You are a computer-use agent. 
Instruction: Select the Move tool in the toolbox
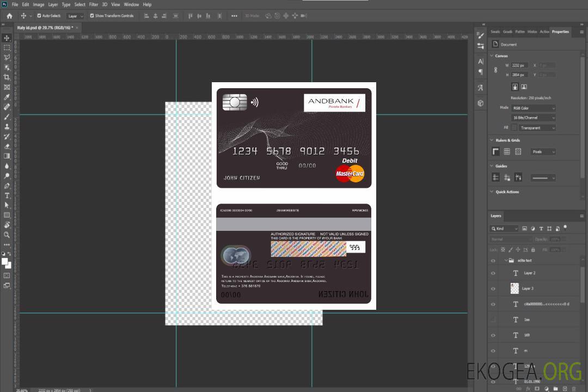point(7,38)
